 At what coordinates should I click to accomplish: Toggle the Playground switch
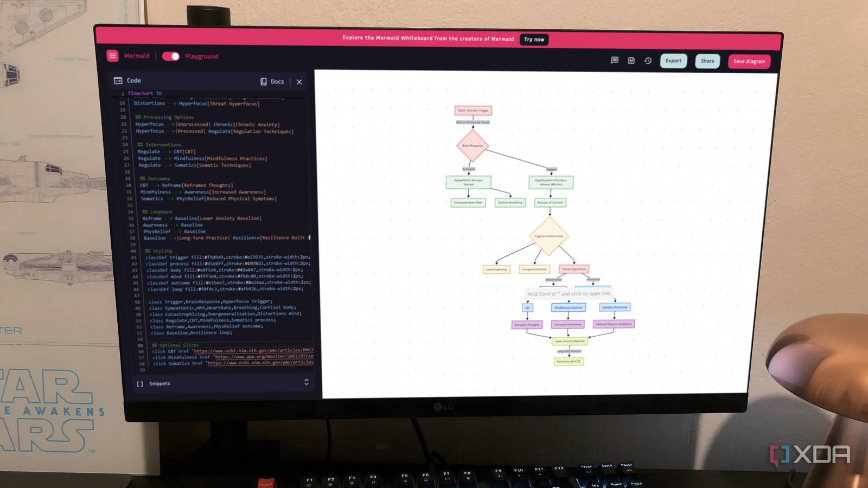click(171, 56)
